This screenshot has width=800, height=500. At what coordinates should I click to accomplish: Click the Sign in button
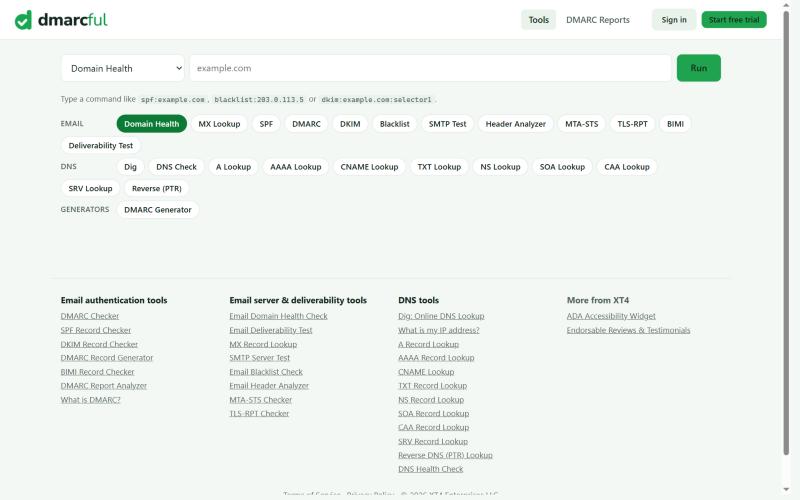(673, 20)
